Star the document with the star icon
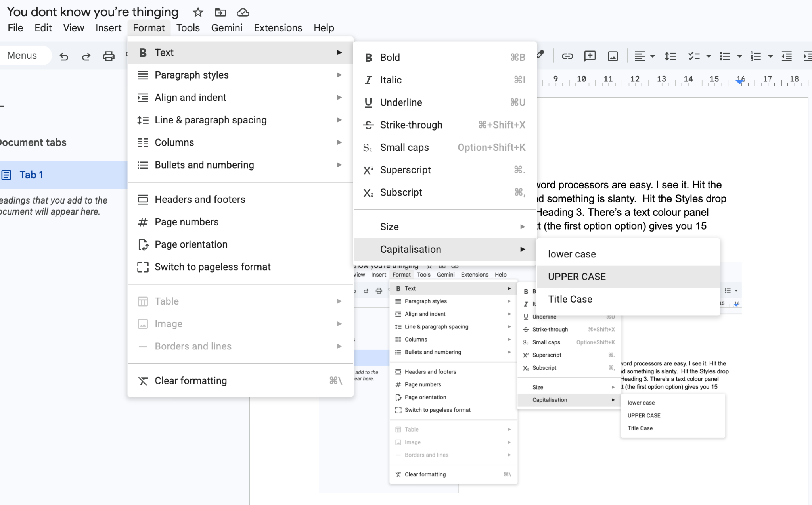Screen dimensions: 812x505 (x=198, y=12)
